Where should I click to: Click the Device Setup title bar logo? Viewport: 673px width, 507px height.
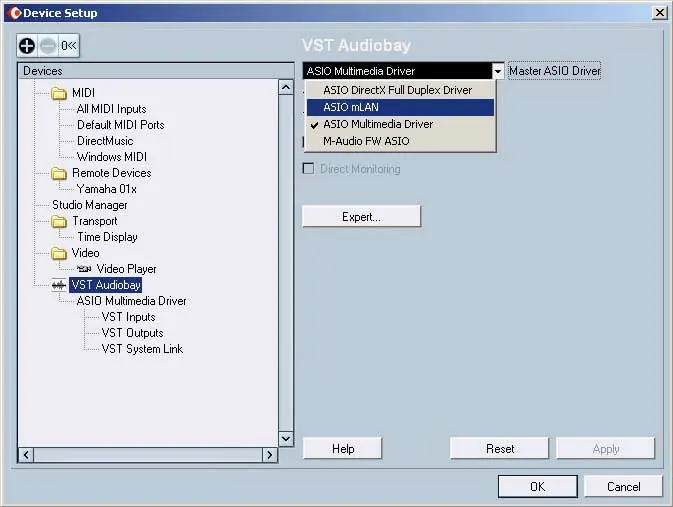coord(15,13)
